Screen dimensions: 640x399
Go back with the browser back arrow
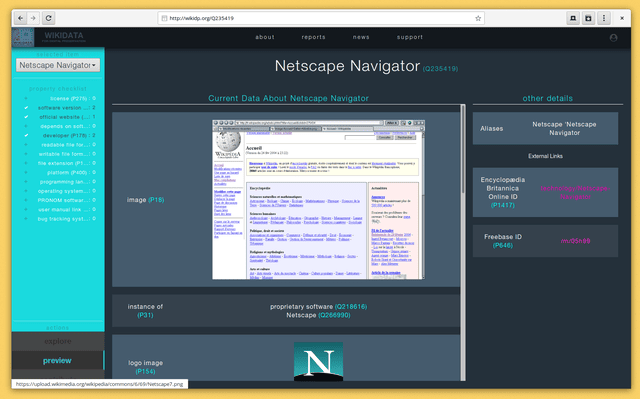click(x=20, y=18)
